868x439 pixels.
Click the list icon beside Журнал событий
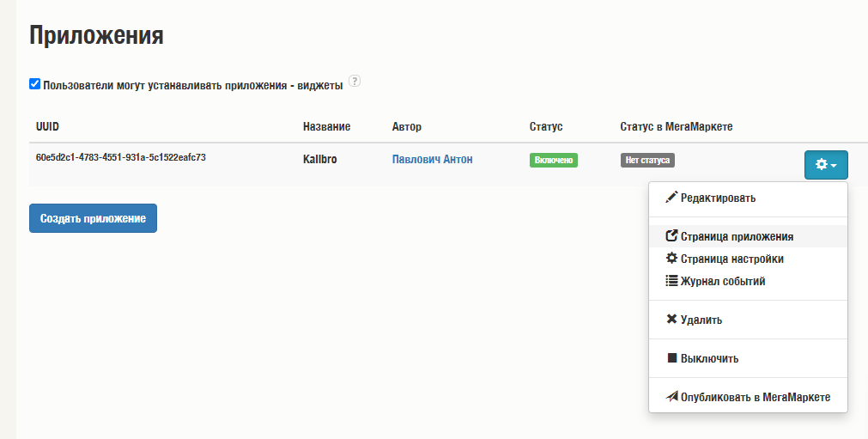pyautogui.click(x=671, y=281)
